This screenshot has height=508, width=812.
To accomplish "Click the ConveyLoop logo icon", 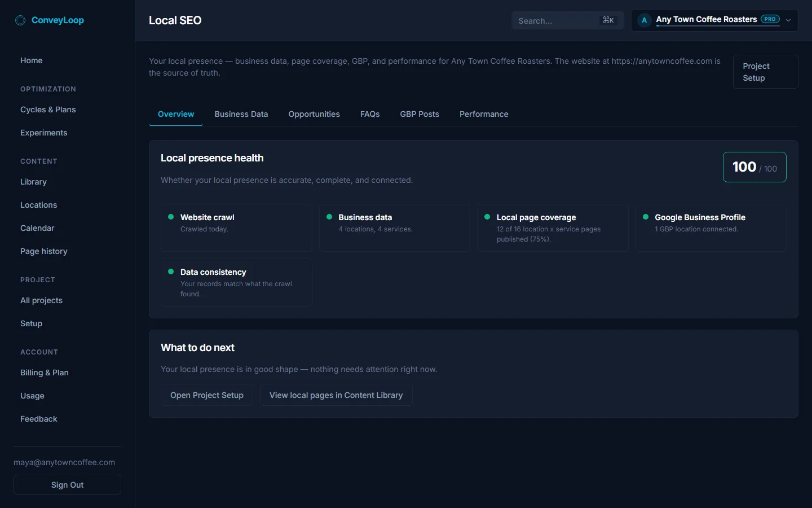I will pyautogui.click(x=20, y=20).
